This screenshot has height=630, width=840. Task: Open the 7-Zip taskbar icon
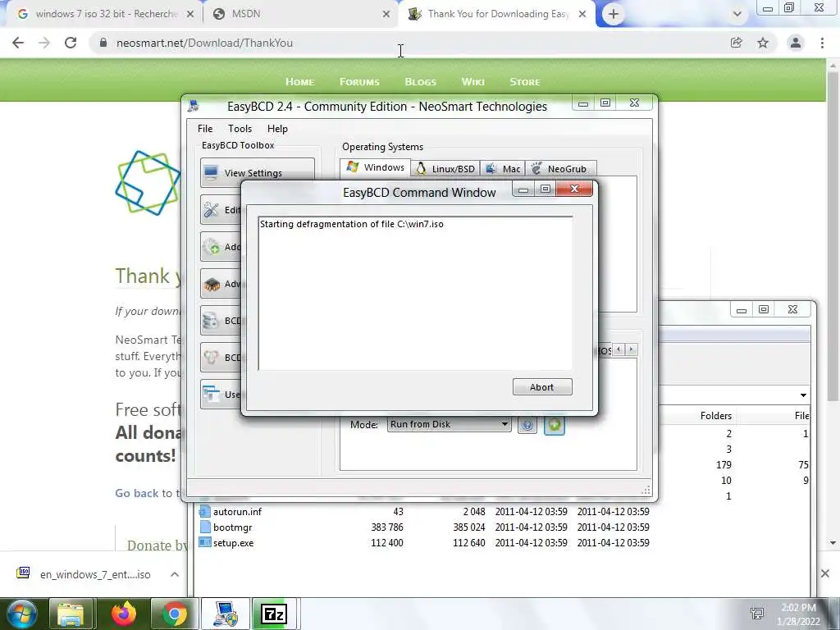tap(274, 614)
